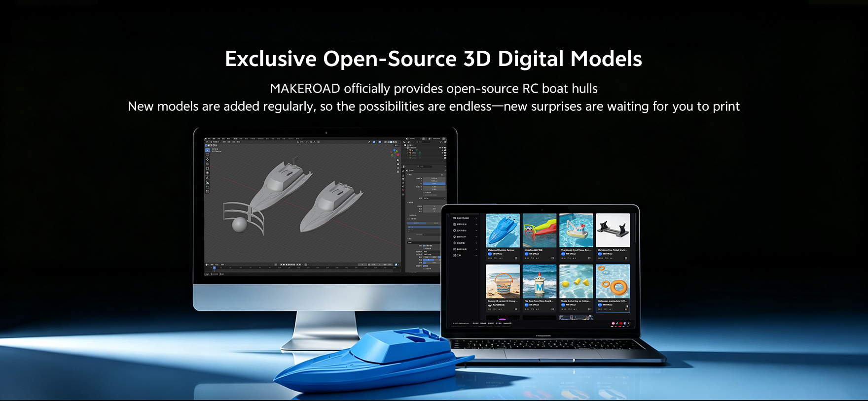Open the YouTube icon in laptop footer
The width and height of the screenshot is (868, 401).
coord(621,324)
